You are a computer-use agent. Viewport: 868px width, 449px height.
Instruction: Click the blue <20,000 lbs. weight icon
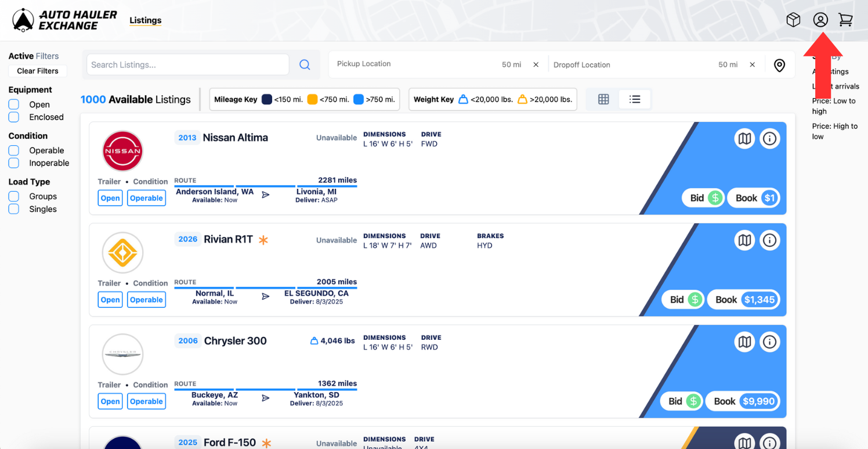click(463, 99)
